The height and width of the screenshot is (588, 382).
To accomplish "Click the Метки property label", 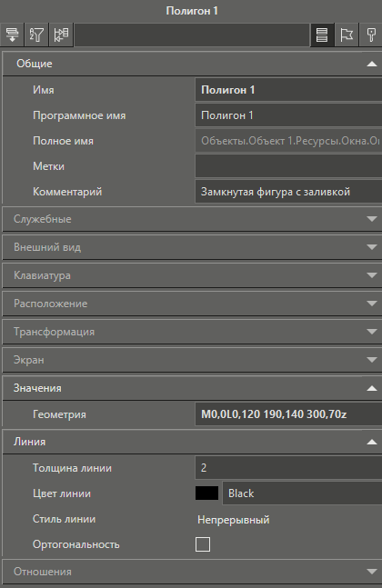I will coord(48,166).
